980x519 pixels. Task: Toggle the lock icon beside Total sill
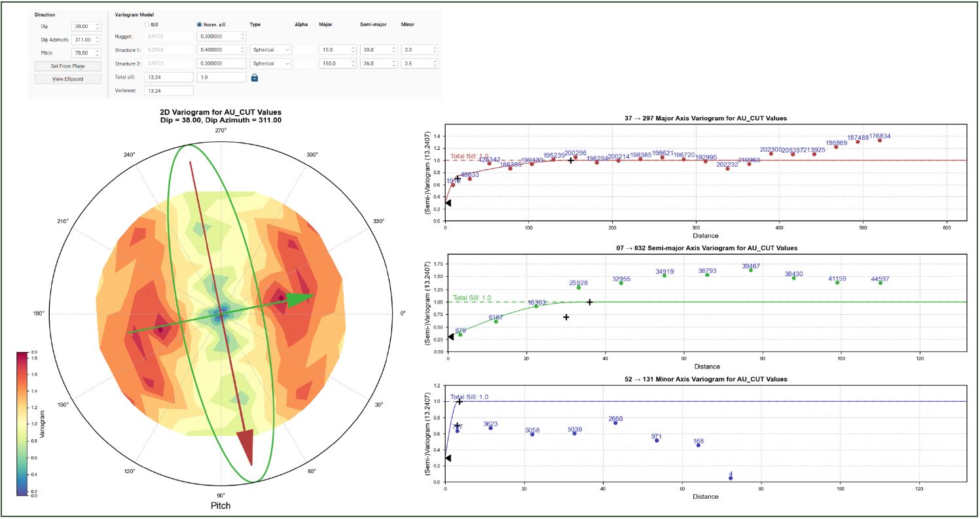click(x=255, y=77)
